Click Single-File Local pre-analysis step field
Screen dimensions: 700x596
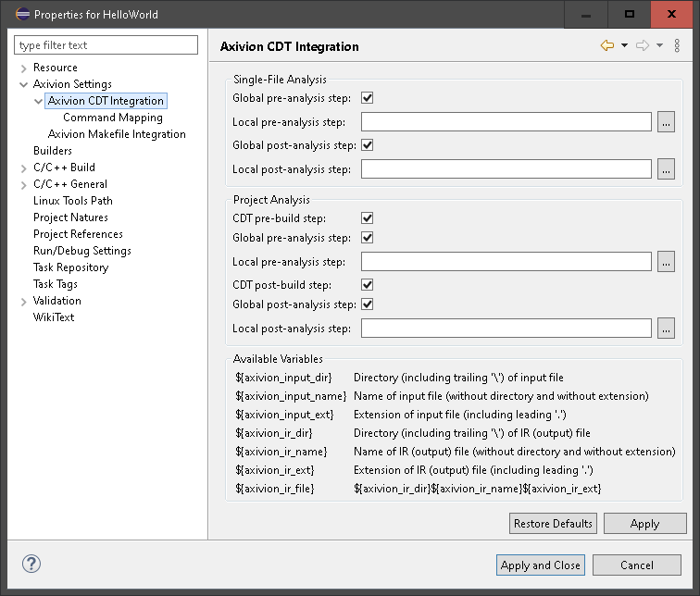(x=506, y=122)
